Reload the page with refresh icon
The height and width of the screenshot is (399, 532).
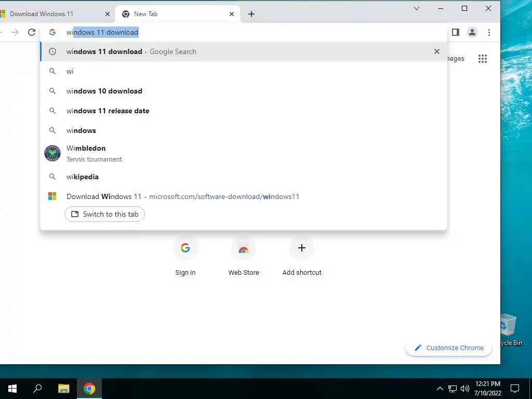click(32, 32)
